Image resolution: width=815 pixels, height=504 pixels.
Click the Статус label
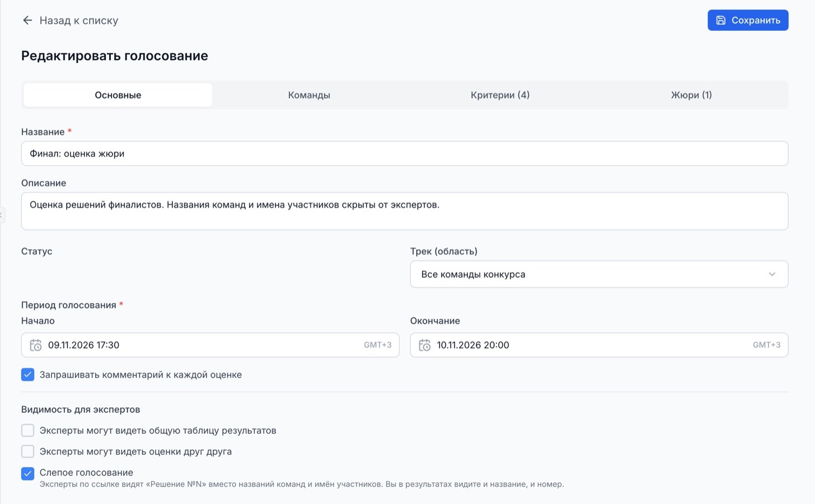click(x=37, y=251)
